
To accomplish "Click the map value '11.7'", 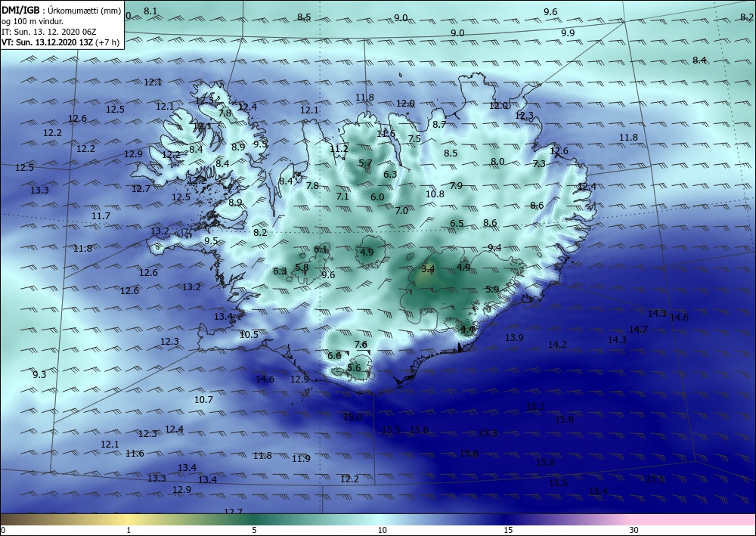I will coord(101,216).
